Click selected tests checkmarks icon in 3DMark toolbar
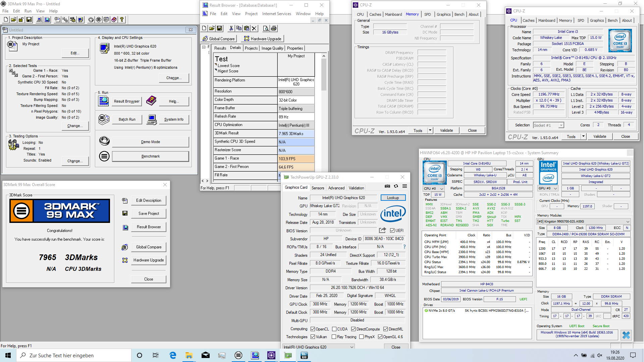Viewport: 644px width, 362px height. tap(65, 20)
